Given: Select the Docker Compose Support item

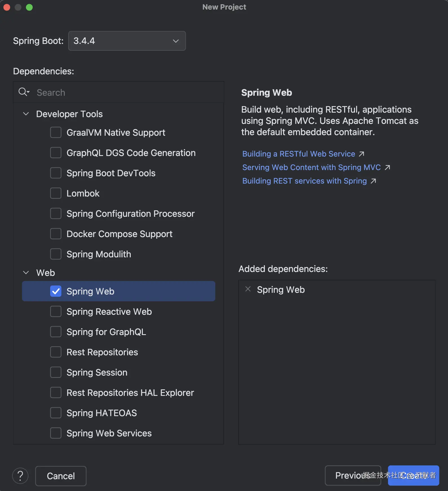Looking at the screenshot, I should (x=119, y=234).
